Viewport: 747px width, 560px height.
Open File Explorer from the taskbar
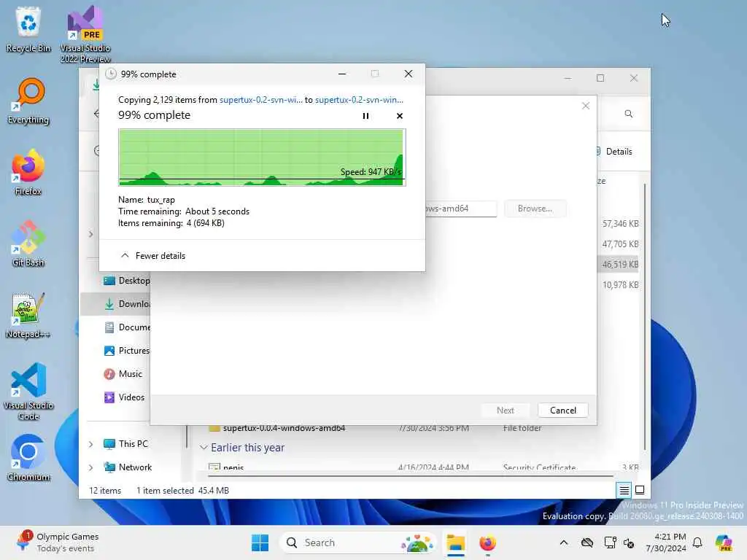[x=456, y=542]
